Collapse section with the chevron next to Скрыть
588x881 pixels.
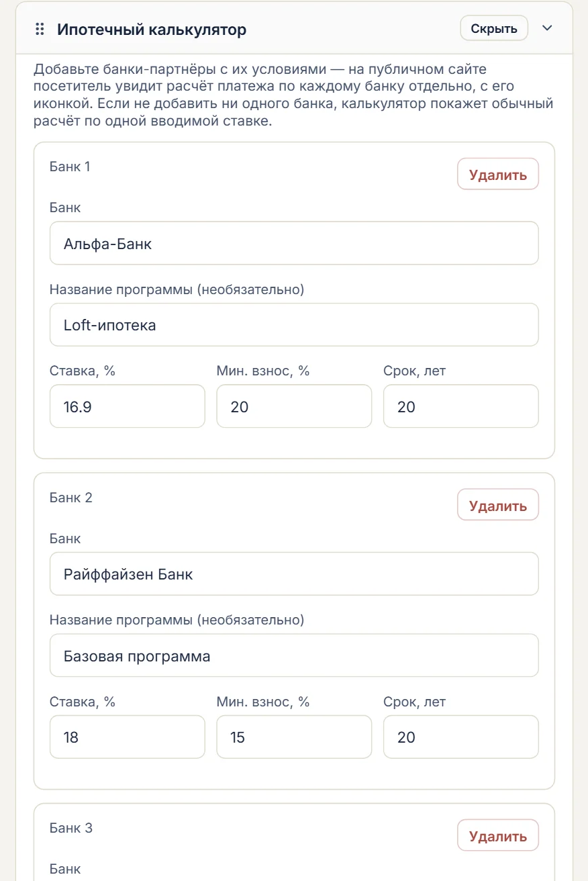[547, 28]
